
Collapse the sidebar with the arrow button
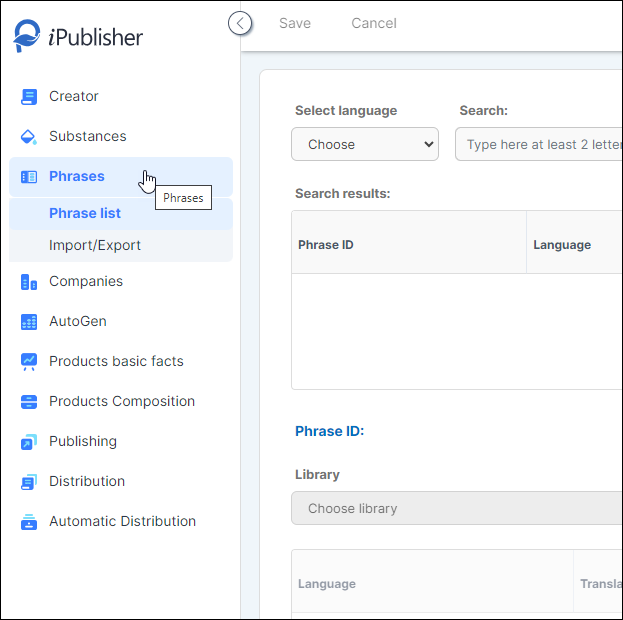pos(240,23)
